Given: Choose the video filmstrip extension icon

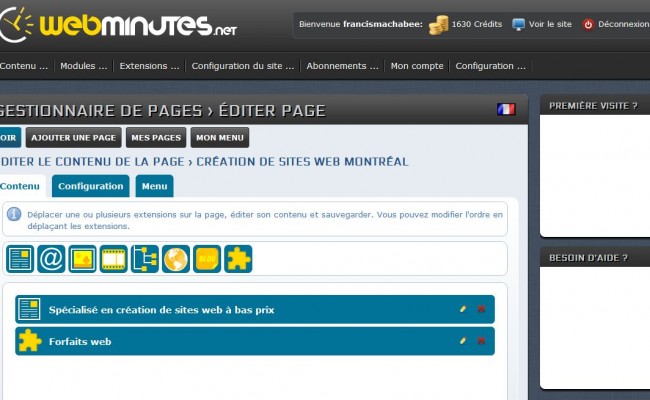Looking at the screenshot, I should pos(113,259).
